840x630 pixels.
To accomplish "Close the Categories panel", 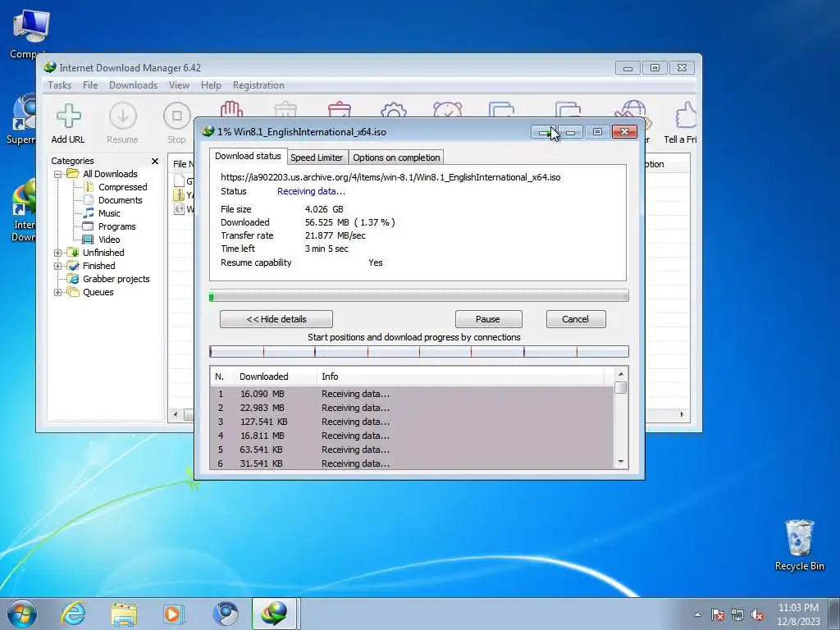I will click(x=155, y=162).
